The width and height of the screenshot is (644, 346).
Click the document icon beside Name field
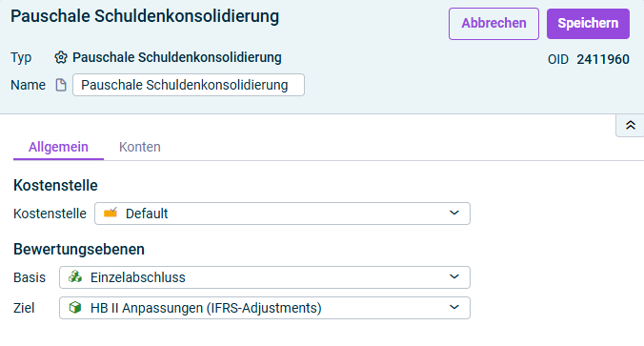pos(61,85)
